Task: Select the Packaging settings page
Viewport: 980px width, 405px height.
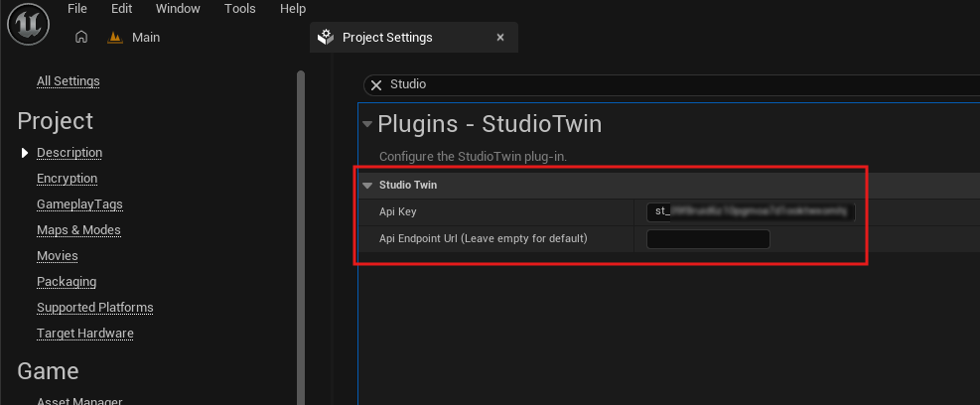Action: [67, 282]
